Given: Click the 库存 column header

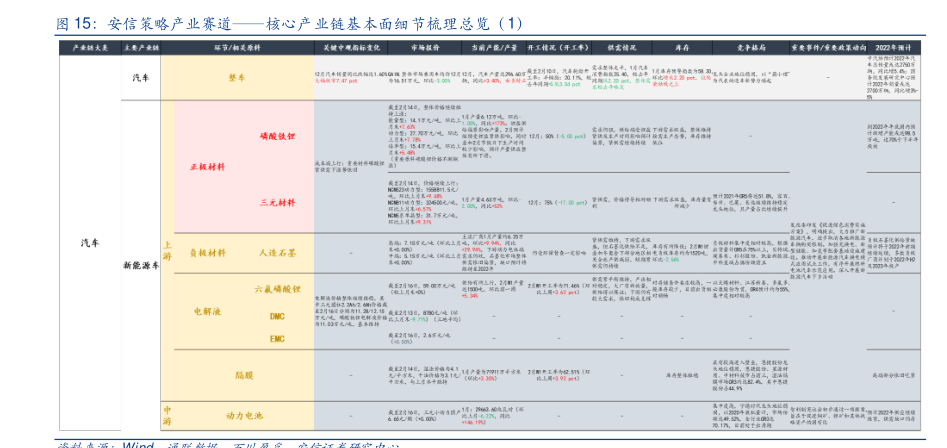Looking at the screenshot, I should click(x=683, y=47).
